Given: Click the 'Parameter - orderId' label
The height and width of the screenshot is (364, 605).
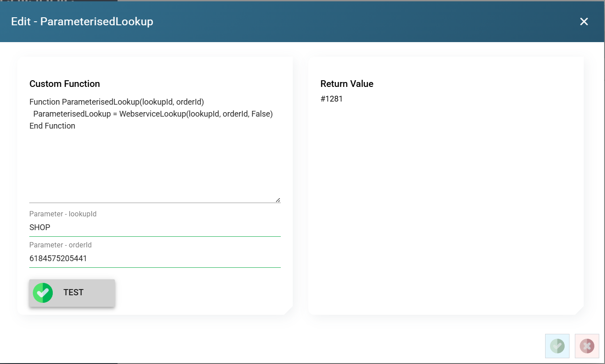Looking at the screenshot, I should (61, 245).
